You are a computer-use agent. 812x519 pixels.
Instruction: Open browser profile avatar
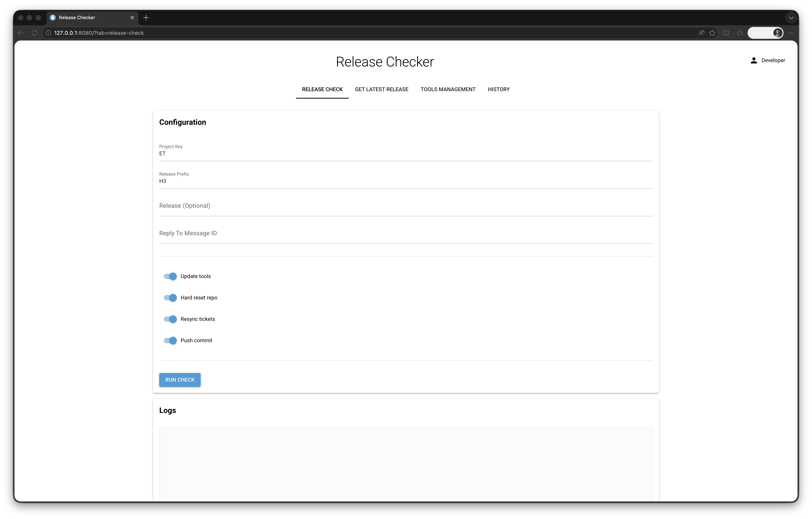pyautogui.click(x=778, y=33)
